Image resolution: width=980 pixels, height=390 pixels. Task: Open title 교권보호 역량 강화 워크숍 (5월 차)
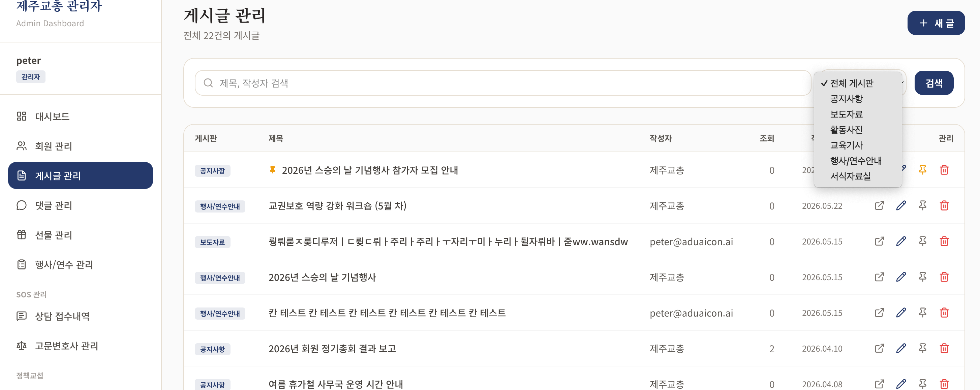[x=337, y=206]
